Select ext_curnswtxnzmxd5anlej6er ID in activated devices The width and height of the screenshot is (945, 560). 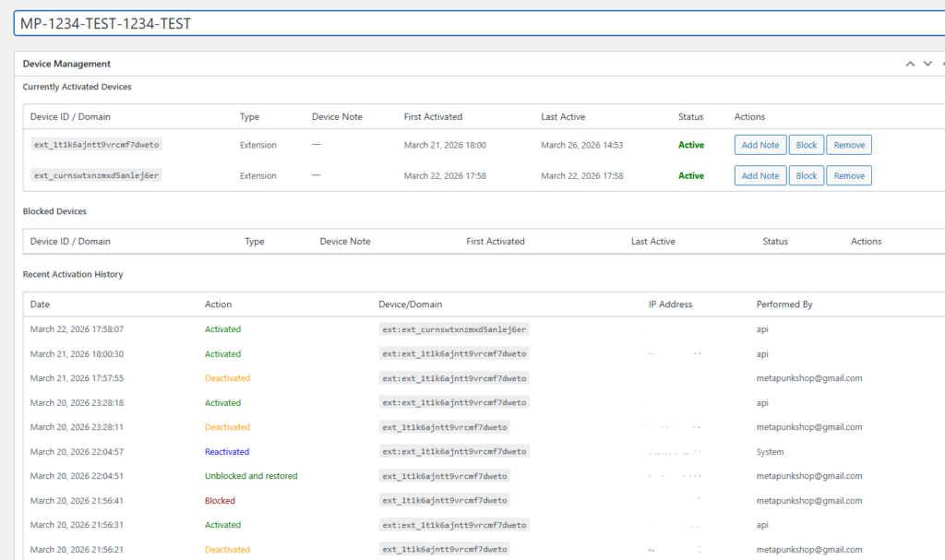[x=96, y=175]
